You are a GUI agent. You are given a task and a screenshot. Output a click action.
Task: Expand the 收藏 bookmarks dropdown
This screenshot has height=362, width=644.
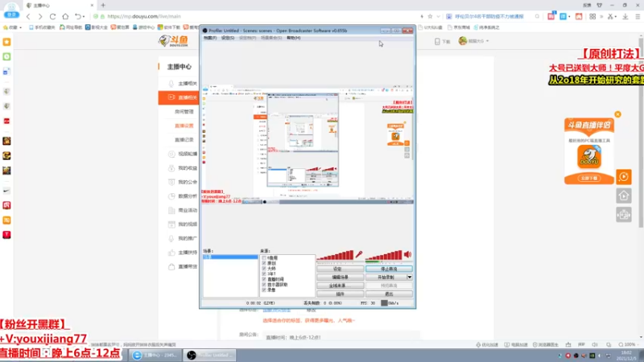tap(21, 27)
